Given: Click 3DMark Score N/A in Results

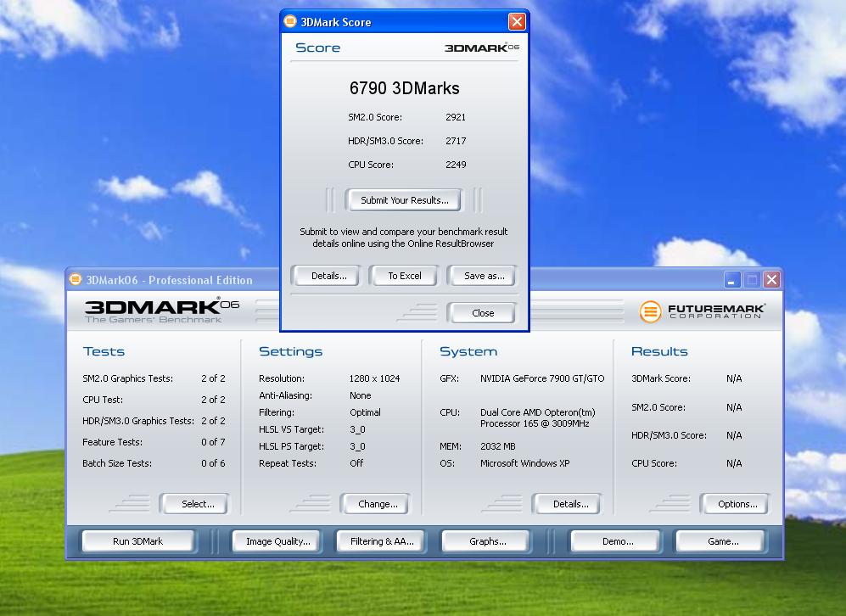Looking at the screenshot, I should (x=734, y=378).
